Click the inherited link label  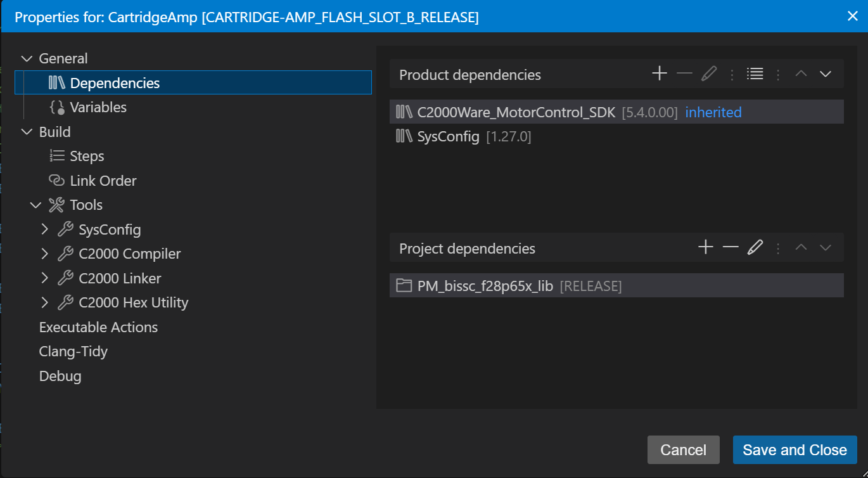click(713, 112)
